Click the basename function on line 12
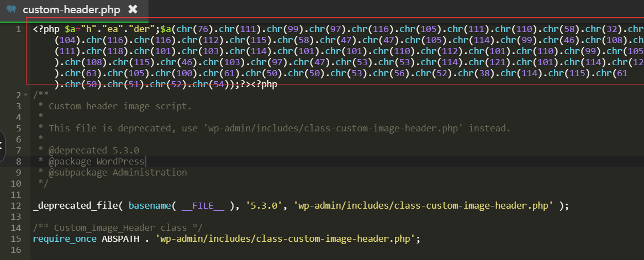644x260 pixels. (150, 205)
